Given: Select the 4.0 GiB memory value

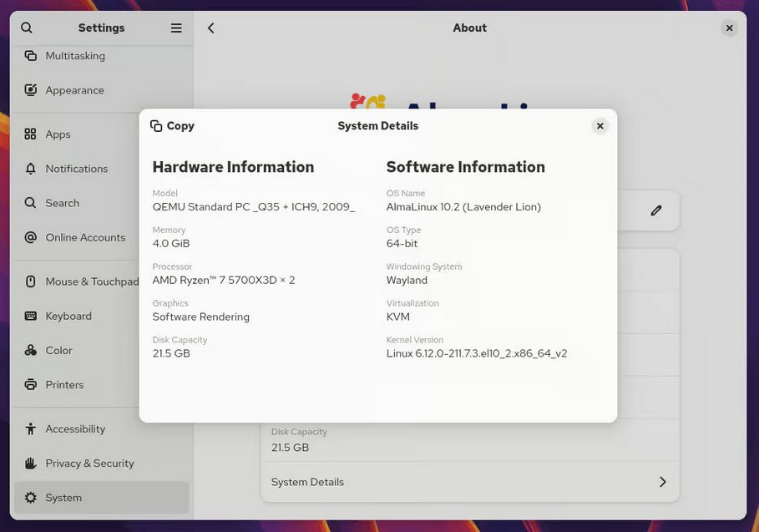Looking at the screenshot, I should (x=171, y=244).
